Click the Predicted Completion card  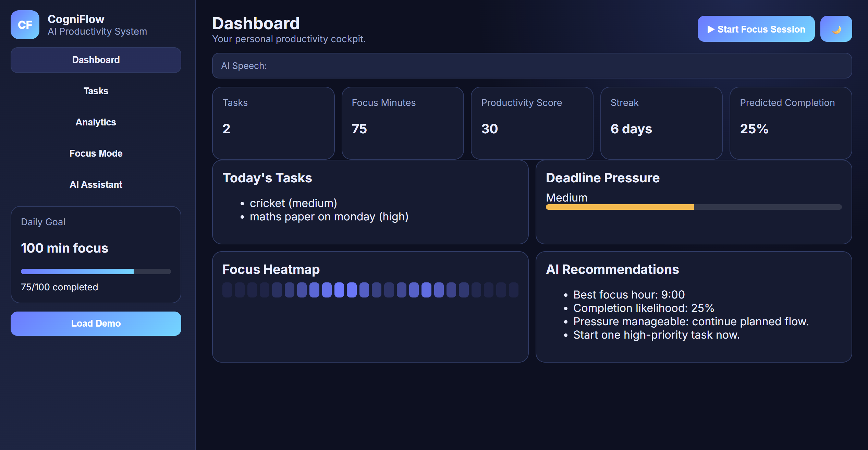click(790, 123)
